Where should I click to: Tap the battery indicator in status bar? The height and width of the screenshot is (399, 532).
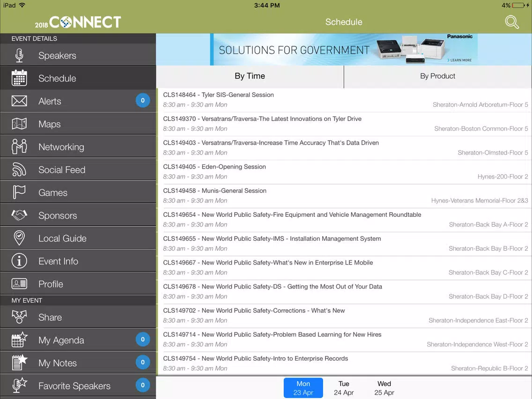click(519, 5)
